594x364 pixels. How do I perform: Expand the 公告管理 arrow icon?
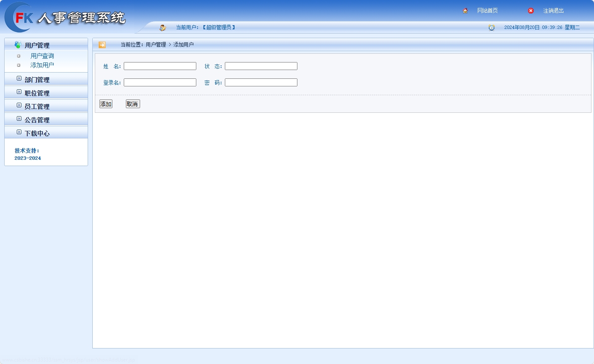tap(19, 119)
